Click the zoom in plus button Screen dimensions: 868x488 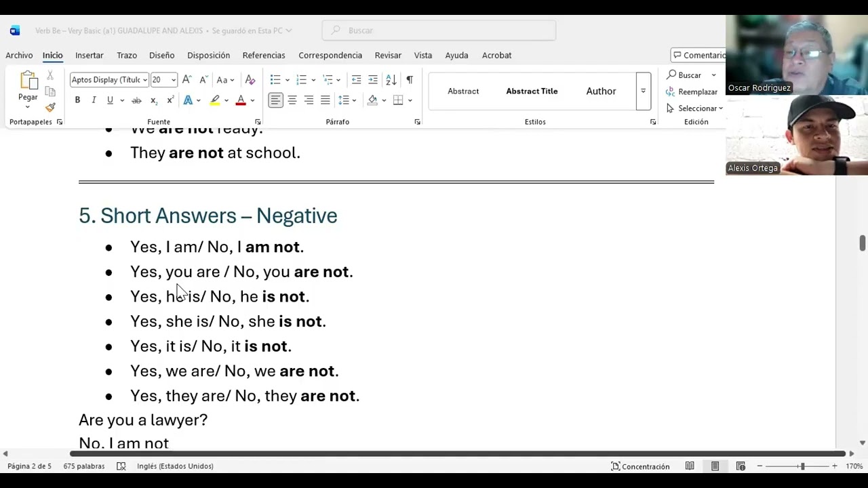click(x=835, y=466)
